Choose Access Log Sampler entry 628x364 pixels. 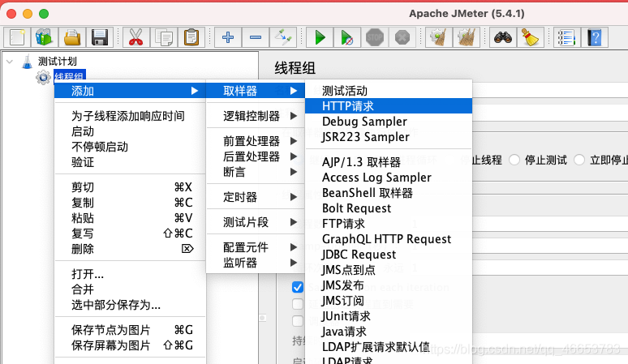coord(389,178)
